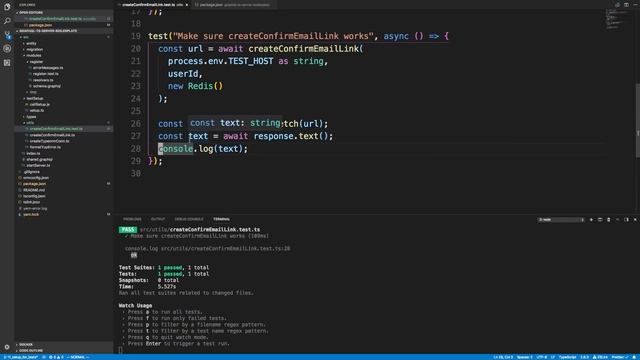Open .gitignore file
The height and width of the screenshot is (360, 640).
click(31, 172)
